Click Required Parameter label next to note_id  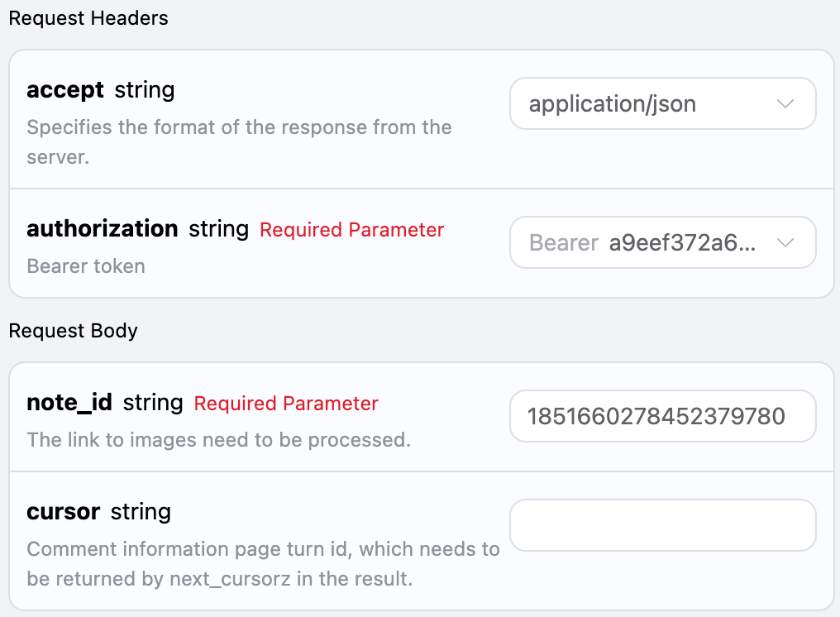click(x=286, y=404)
